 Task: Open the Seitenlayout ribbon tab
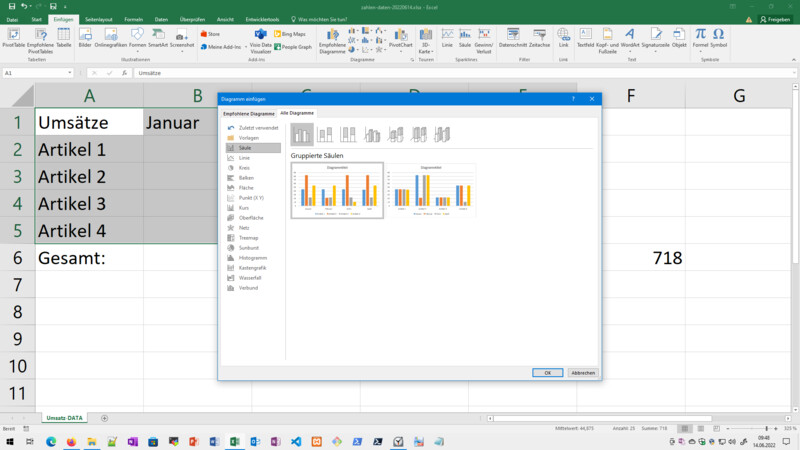[98, 19]
